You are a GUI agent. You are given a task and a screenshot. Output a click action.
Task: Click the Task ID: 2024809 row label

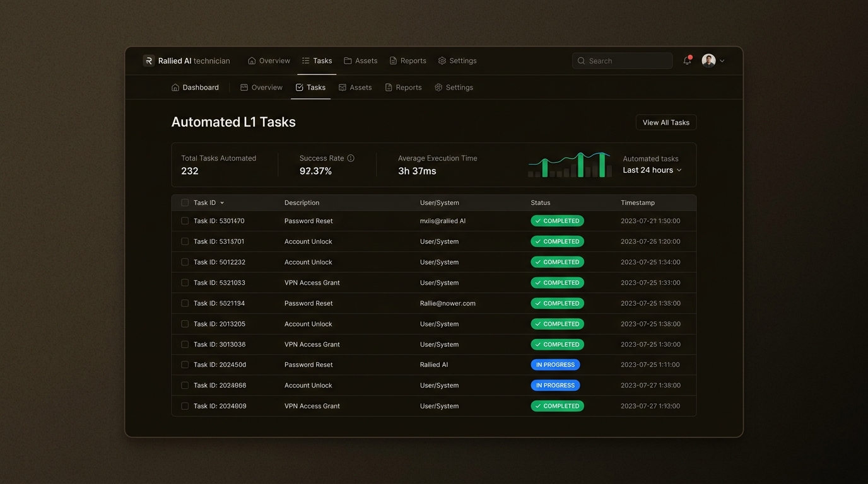point(220,406)
